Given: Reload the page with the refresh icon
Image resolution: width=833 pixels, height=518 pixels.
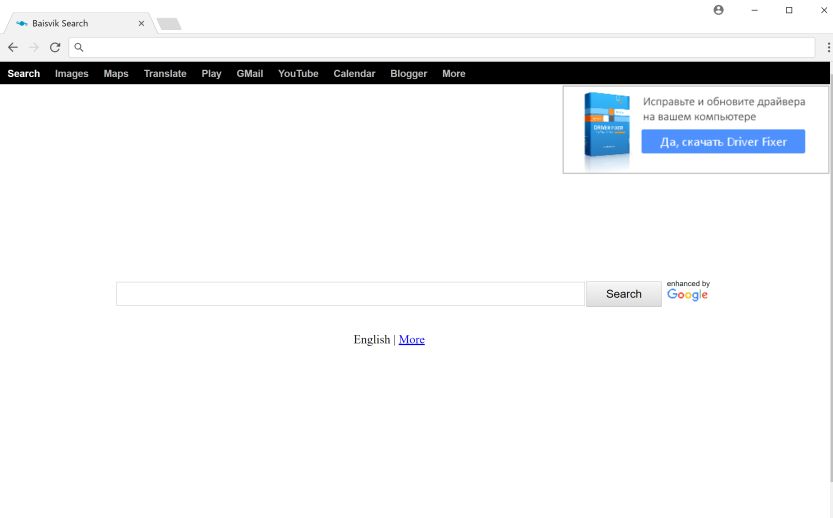Looking at the screenshot, I should pyautogui.click(x=55, y=47).
